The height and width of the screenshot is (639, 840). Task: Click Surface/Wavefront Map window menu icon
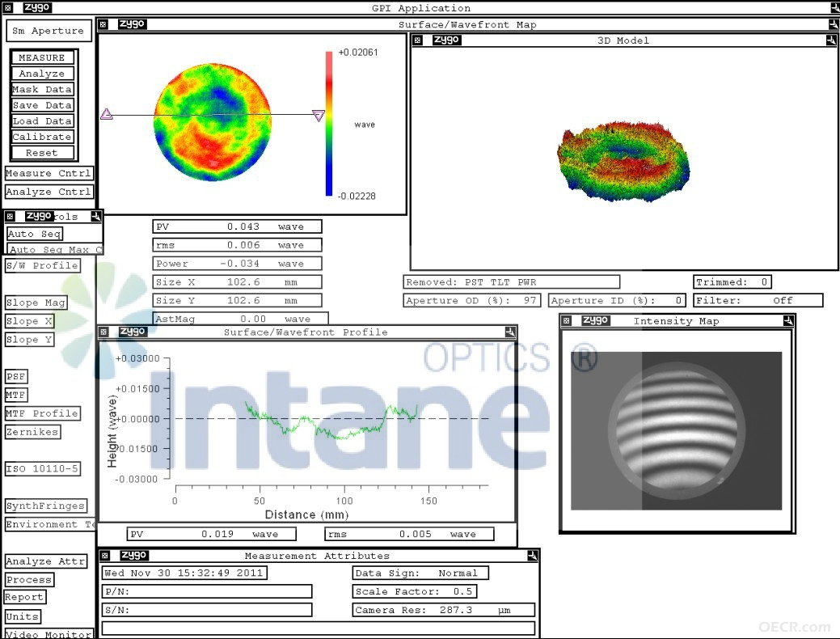(103, 24)
